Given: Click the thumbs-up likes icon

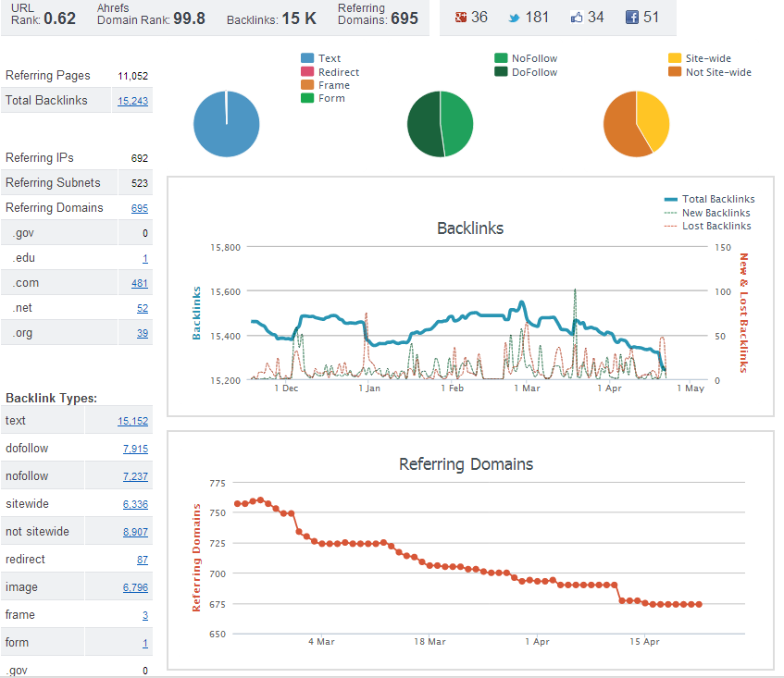Looking at the screenshot, I should [577, 18].
